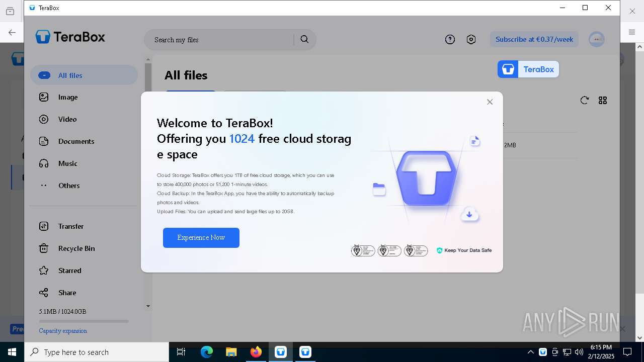This screenshot has width=644, height=362.
Task: Switch to first TeraBox taskbar icon
Action: [281, 352]
